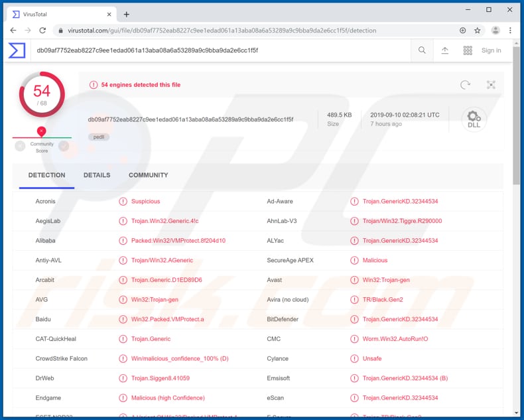524x420 pixels.
Task: Click Baidu result Win32.Packed.VMProtect.a
Action: coord(167,319)
